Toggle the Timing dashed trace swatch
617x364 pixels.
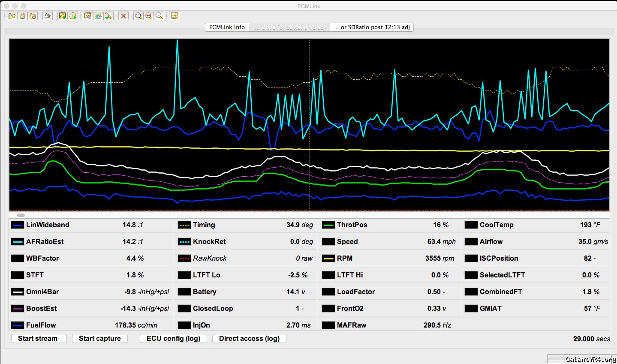tap(184, 225)
